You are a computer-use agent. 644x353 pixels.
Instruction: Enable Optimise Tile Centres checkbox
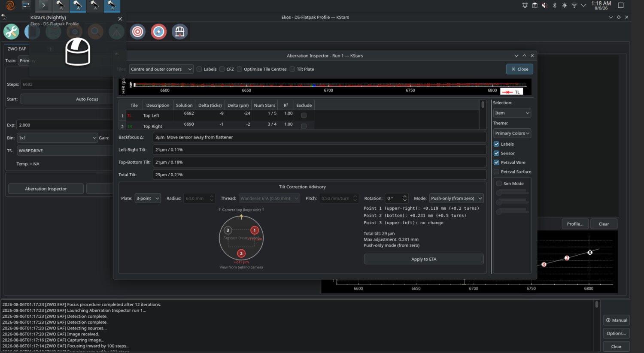click(240, 69)
